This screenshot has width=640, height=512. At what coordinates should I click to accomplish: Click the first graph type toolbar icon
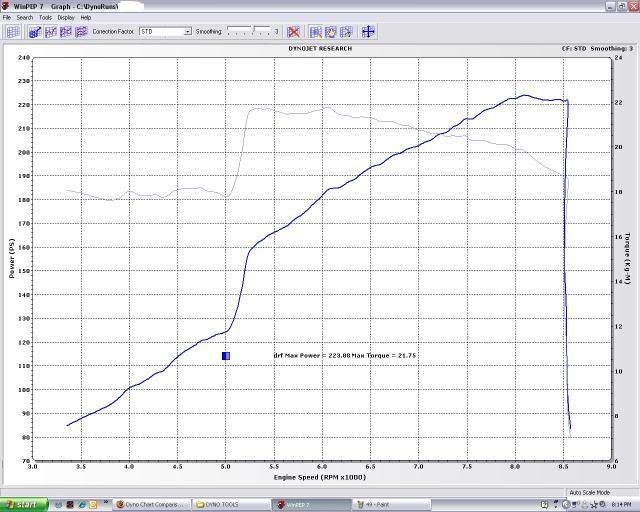coord(35,32)
